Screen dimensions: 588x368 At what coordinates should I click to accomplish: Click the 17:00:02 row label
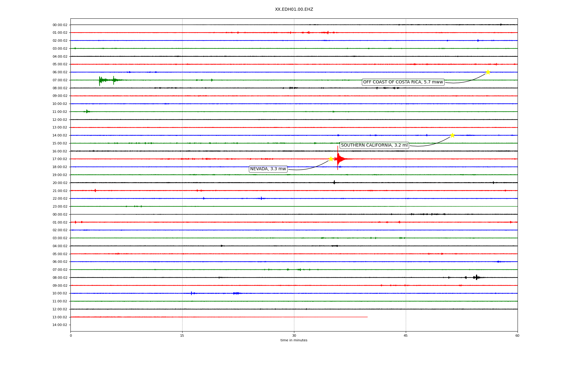pyautogui.click(x=60, y=159)
